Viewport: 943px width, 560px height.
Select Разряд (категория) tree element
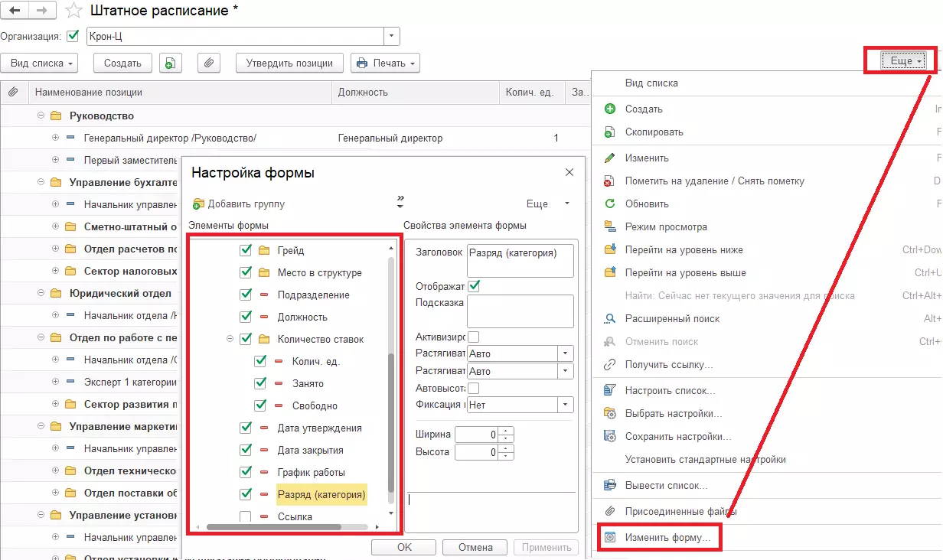click(x=321, y=495)
